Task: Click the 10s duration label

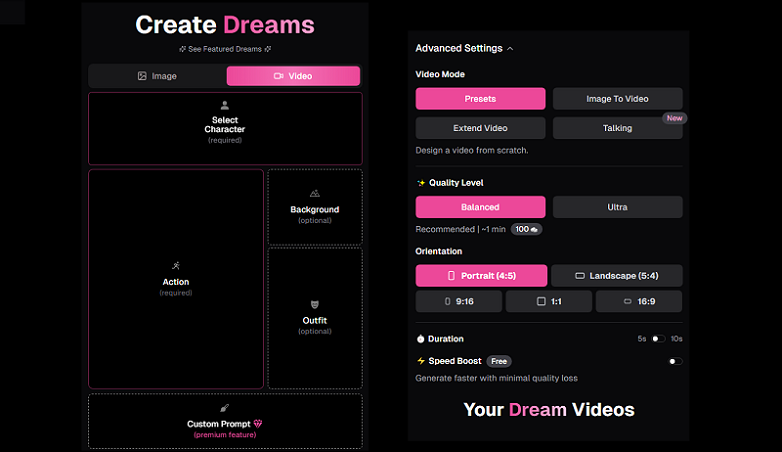Action: (676, 339)
